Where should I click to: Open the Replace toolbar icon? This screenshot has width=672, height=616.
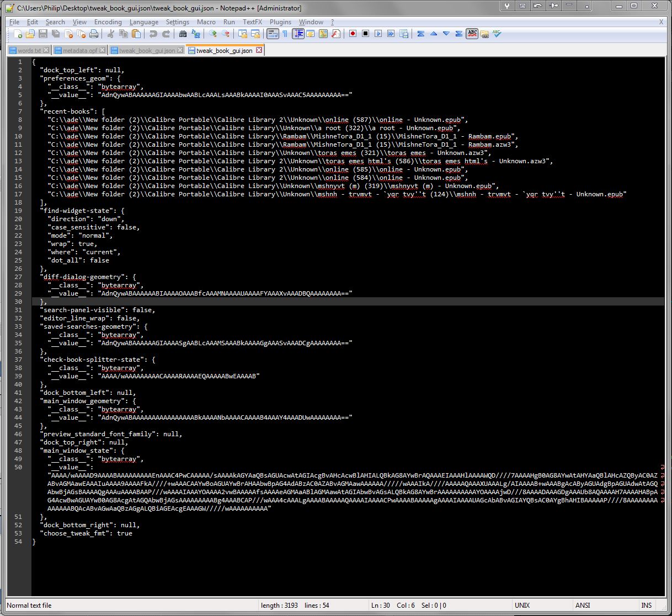coord(196,34)
